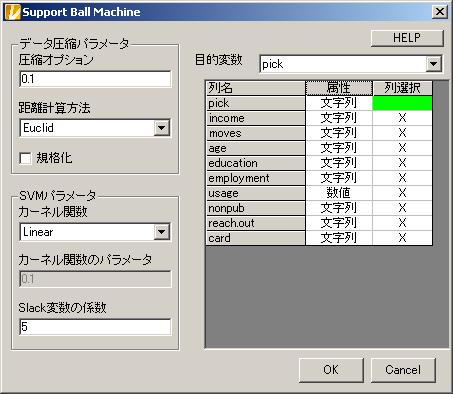Open the HELP documentation
Screen dimensions: 453x394
pos(407,38)
